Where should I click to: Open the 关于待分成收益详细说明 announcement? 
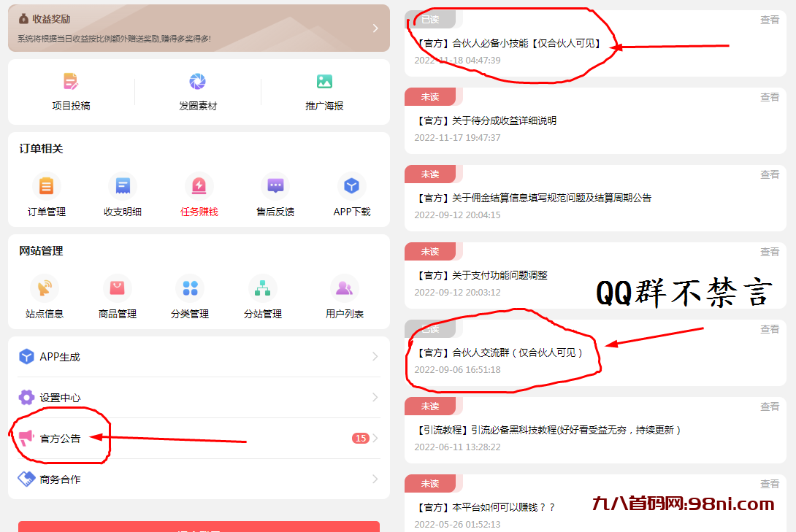(x=504, y=121)
